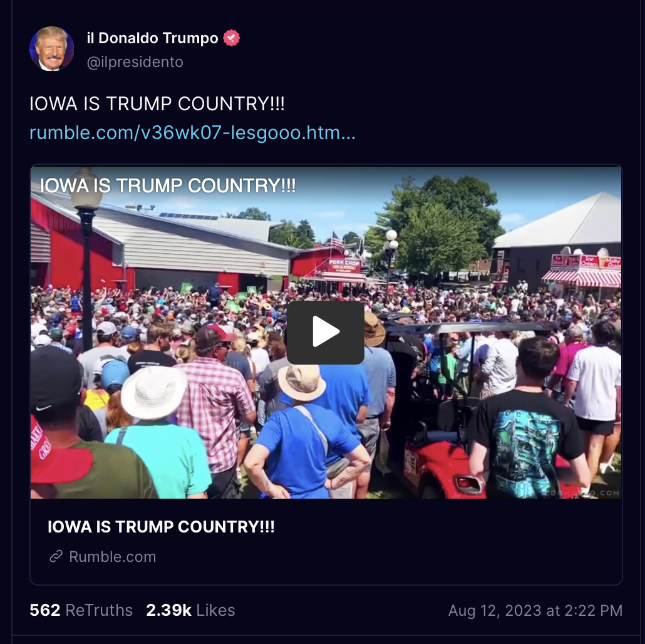Click the play button on the video
This screenshot has height=644, width=645.
[326, 332]
